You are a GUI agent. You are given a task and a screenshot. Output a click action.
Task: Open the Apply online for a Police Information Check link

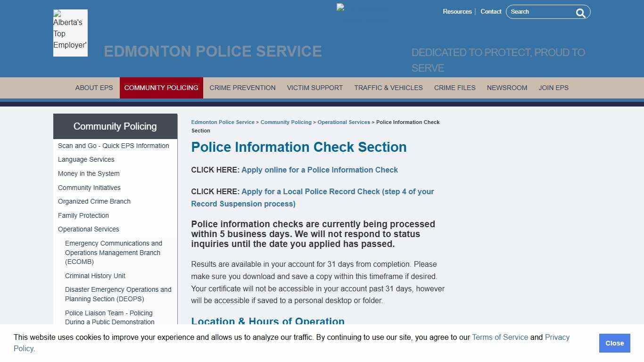(x=320, y=170)
